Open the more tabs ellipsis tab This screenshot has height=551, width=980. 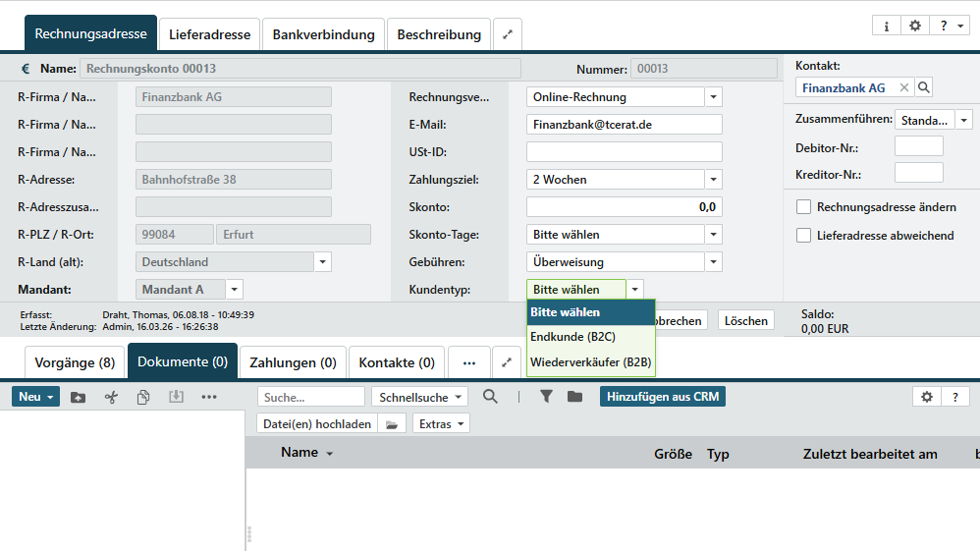pos(469,362)
